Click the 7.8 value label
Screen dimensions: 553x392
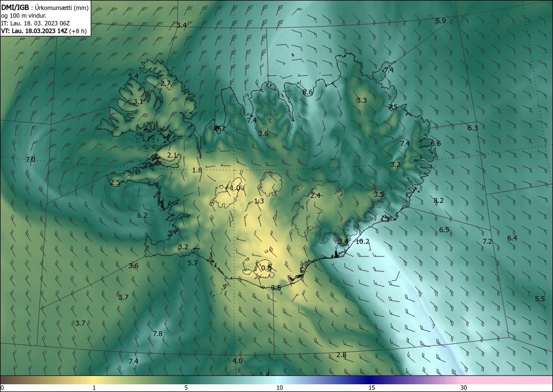(x=158, y=334)
